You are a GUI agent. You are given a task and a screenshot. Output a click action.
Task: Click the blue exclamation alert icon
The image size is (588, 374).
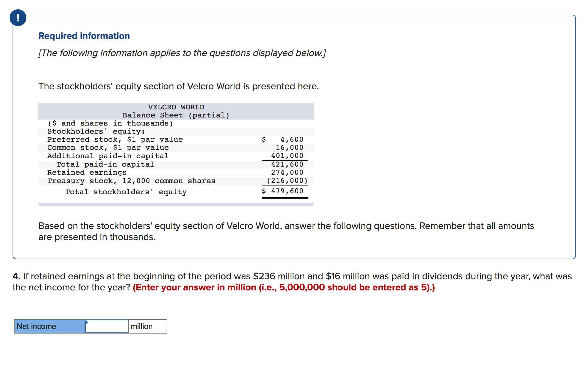click(x=18, y=18)
